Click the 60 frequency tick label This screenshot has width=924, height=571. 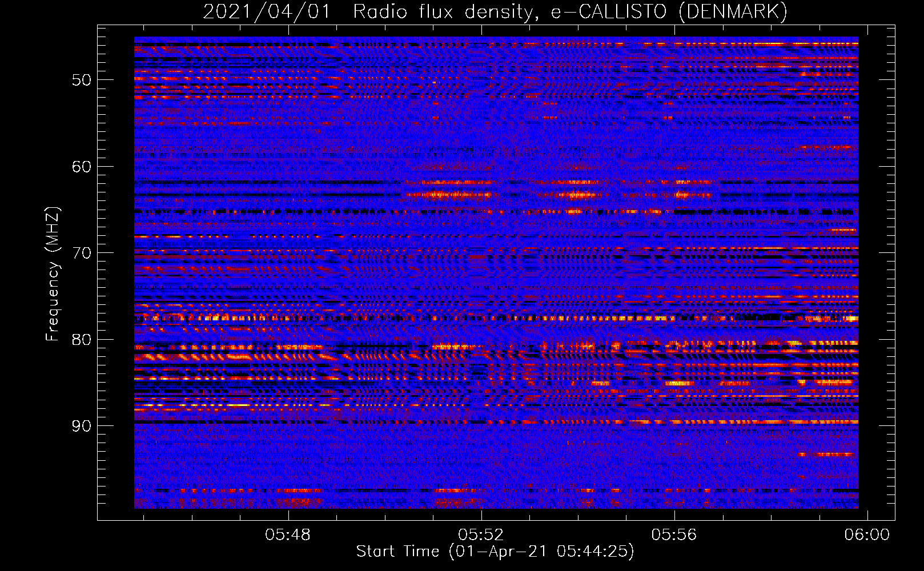click(82, 167)
